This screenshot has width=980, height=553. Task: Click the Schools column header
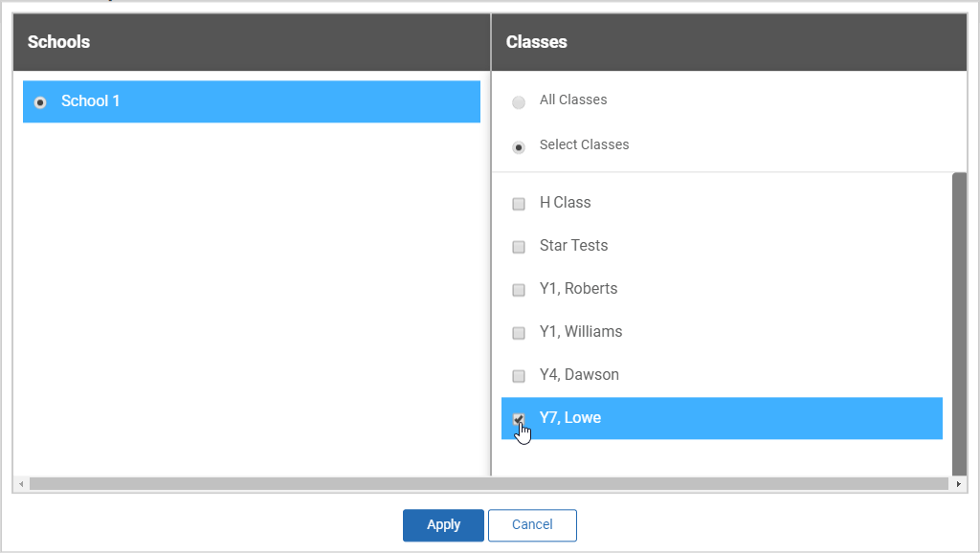click(58, 42)
